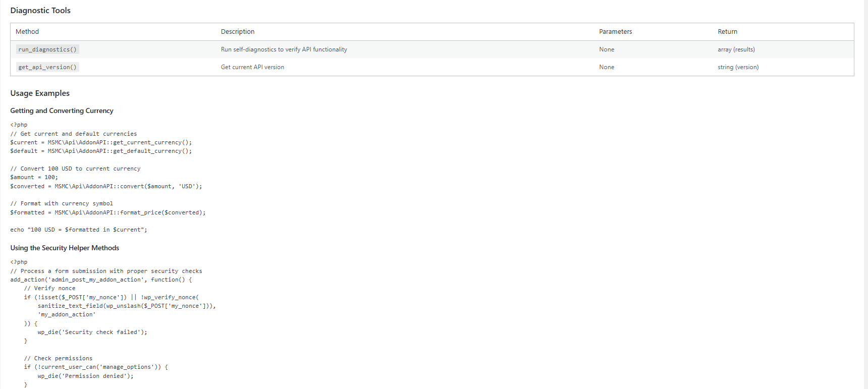868x389 pixels.
Task: Click Getting and Converting Currency heading
Action: pyautogui.click(x=62, y=111)
